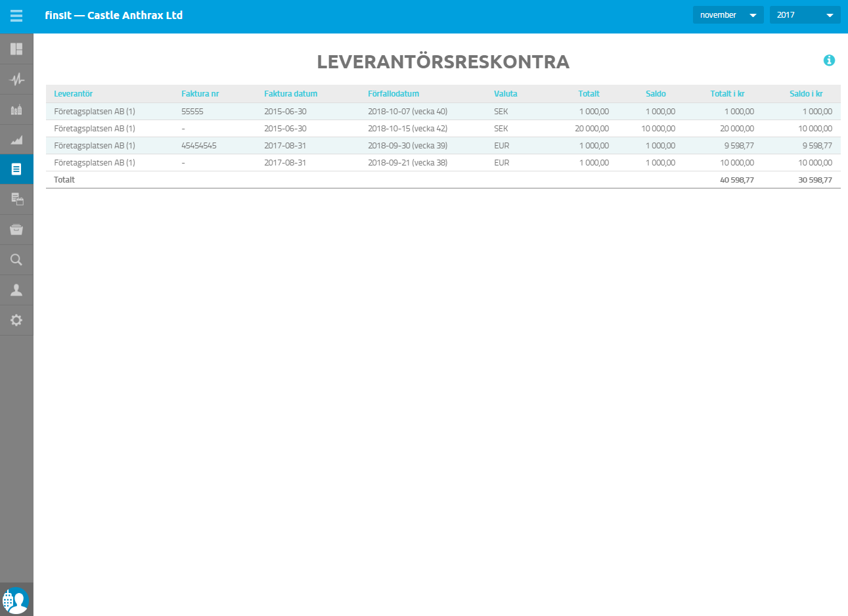
Task: Open the pulse activity sidebar icon
Action: [16, 79]
